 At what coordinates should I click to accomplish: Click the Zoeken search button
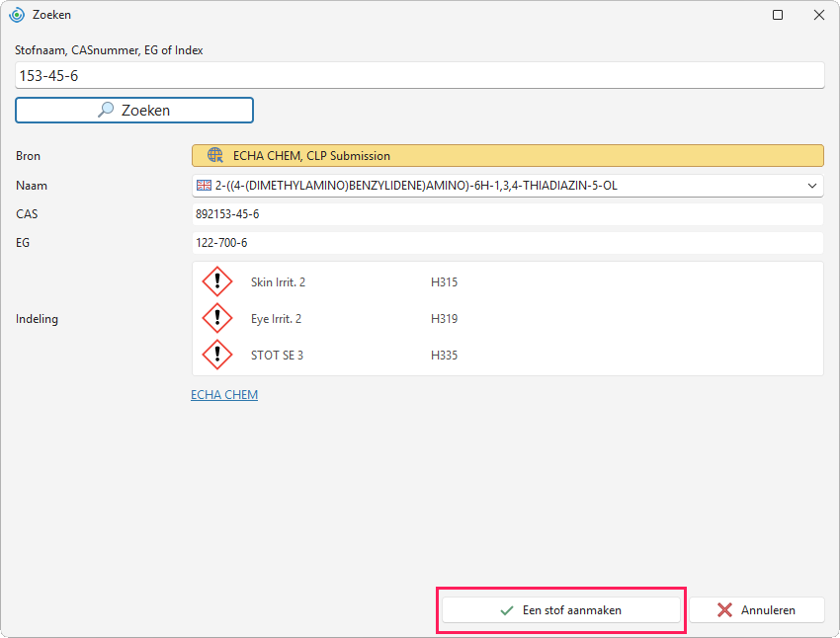point(134,111)
